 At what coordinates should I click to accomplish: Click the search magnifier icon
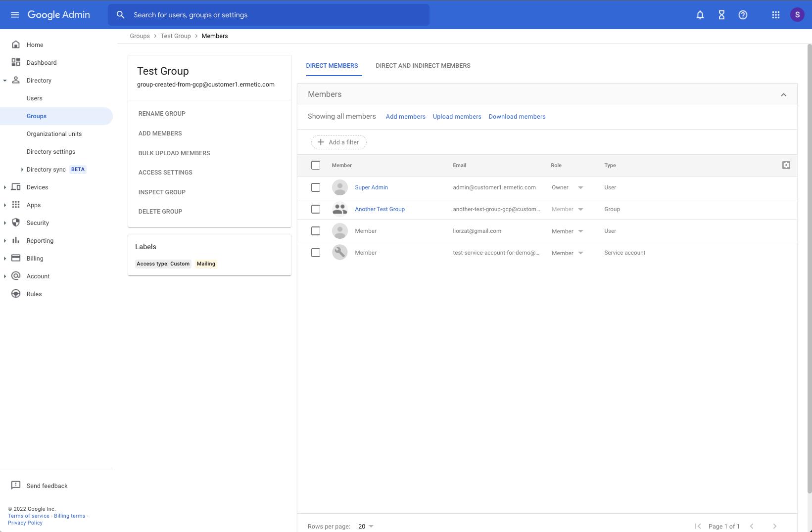pyautogui.click(x=120, y=14)
